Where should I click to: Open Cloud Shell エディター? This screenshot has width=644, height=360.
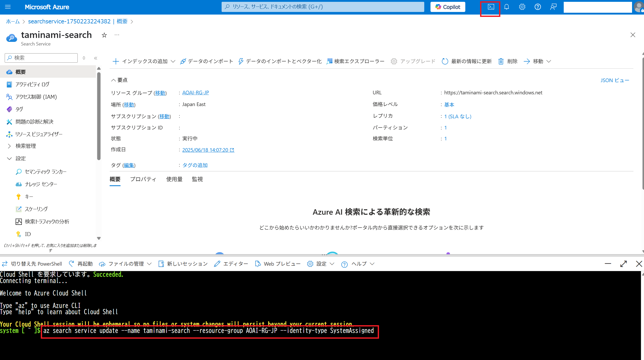click(x=231, y=264)
